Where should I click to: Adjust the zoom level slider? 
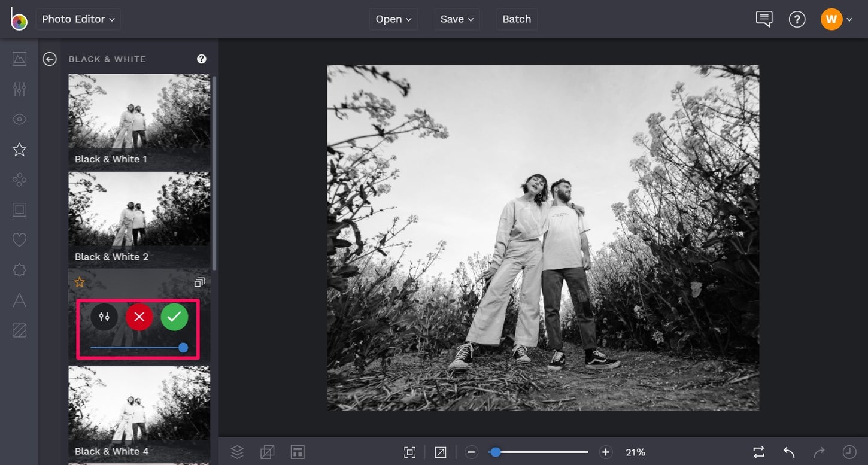539,452
